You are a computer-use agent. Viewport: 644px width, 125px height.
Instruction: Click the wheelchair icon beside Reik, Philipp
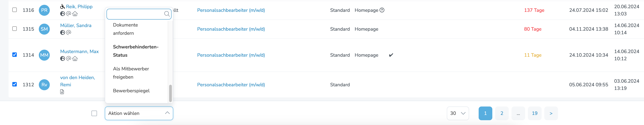tap(62, 7)
